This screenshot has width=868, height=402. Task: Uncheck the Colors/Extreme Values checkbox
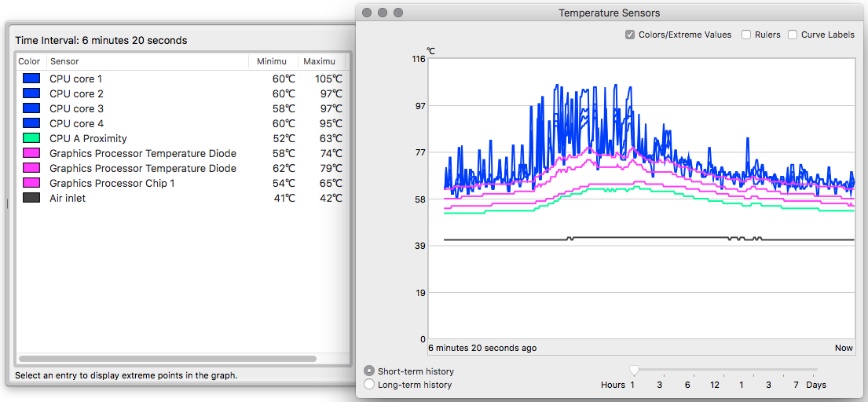click(629, 35)
